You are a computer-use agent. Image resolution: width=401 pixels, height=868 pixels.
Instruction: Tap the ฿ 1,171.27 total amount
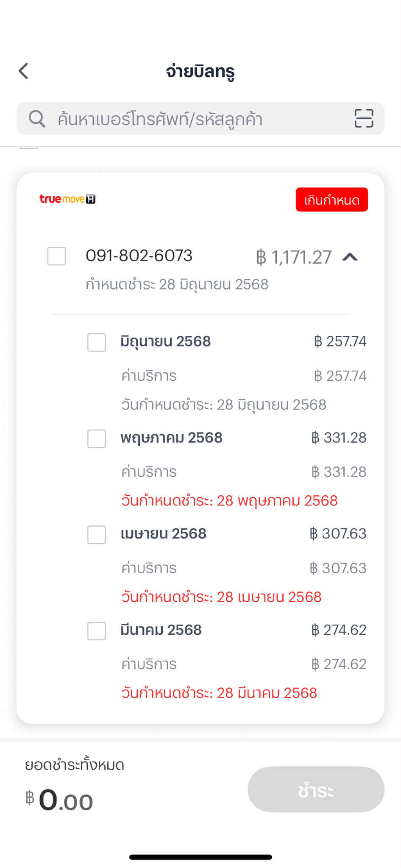click(x=293, y=257)
